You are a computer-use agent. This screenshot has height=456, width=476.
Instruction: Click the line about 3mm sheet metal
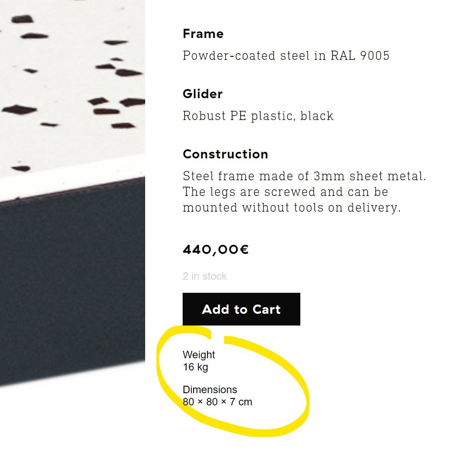(304, 176)
